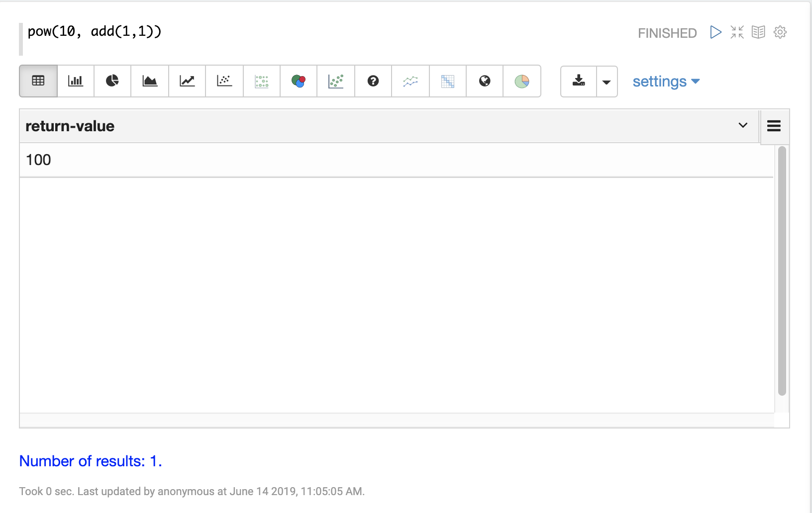
Task: Open the download format dropdown arrow
Action: point(607,82)
